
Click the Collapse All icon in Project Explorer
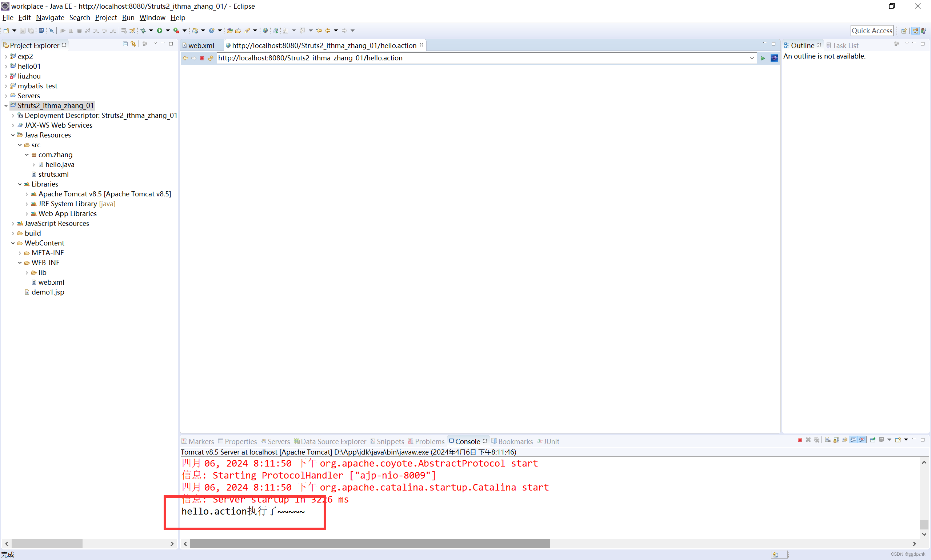(x=125, y=44)
